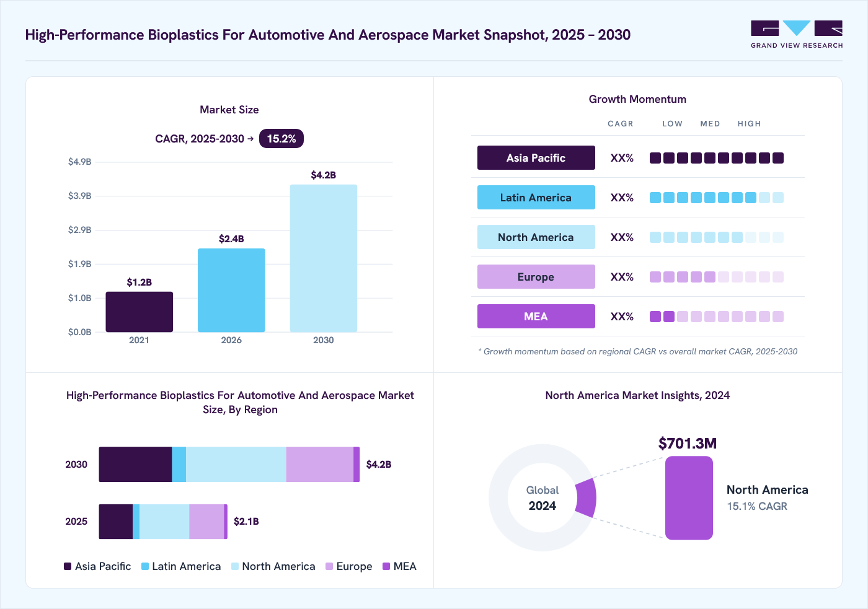
Task: Click the 15.1% CAGR text
Action: click(x=757, y=506)
